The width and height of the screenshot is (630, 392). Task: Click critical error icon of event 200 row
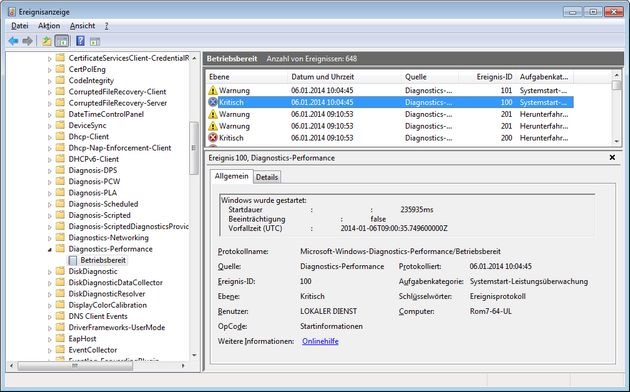213,138
